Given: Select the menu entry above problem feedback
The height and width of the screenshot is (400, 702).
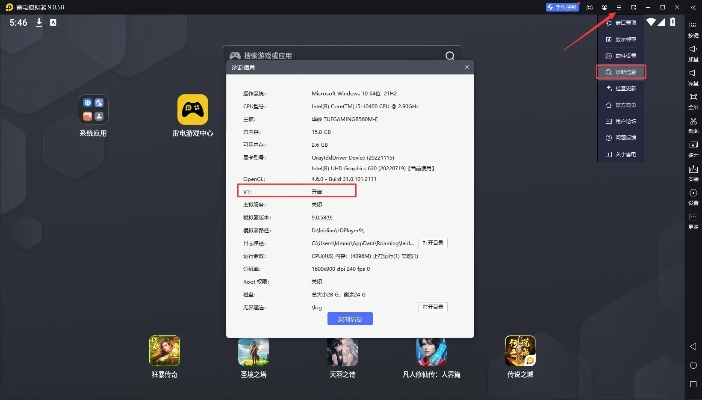Looking at the screenshot, I should tap(621, 121).
